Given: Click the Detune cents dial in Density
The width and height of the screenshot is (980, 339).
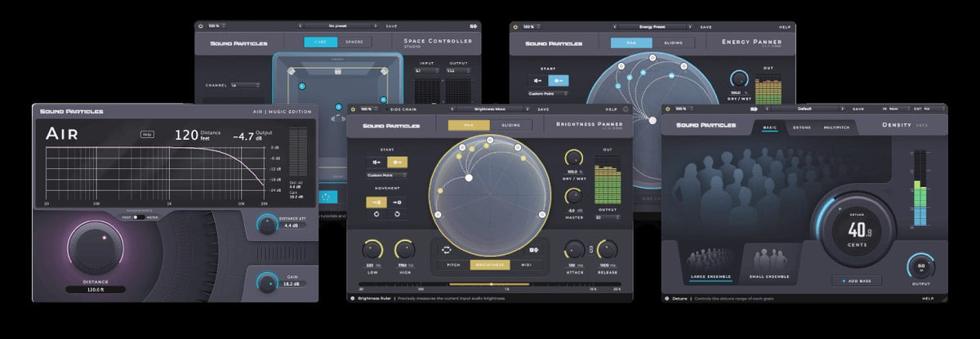Looking at the screenshot, I should [857, 230].
